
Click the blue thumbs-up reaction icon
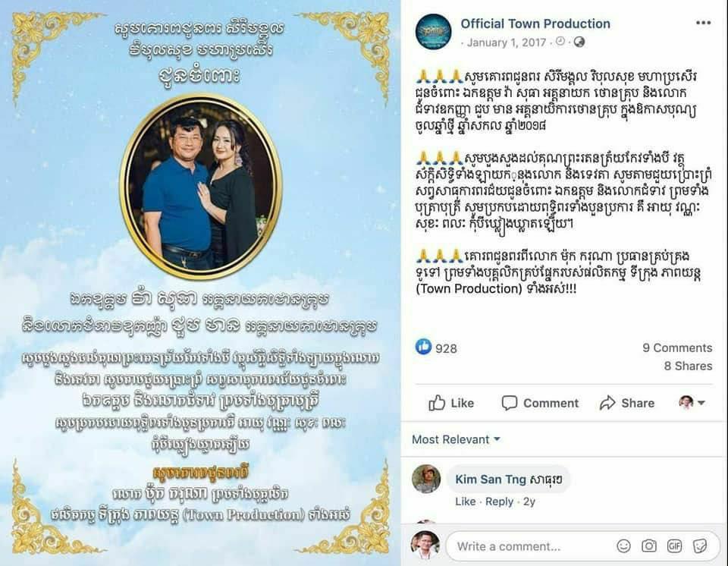(x=423, y=347)
